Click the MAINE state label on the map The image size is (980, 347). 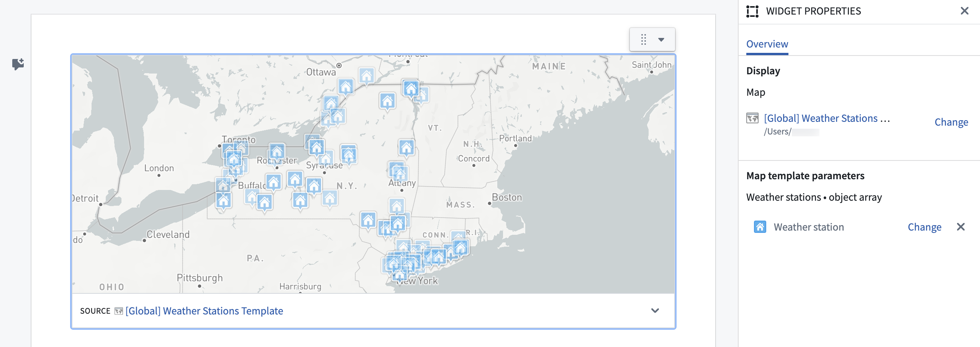click(549, 66)
